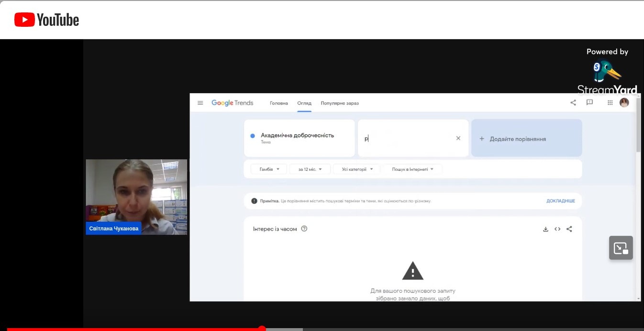Click the embed code icon
644x331 pixels.
pos(557,229)
